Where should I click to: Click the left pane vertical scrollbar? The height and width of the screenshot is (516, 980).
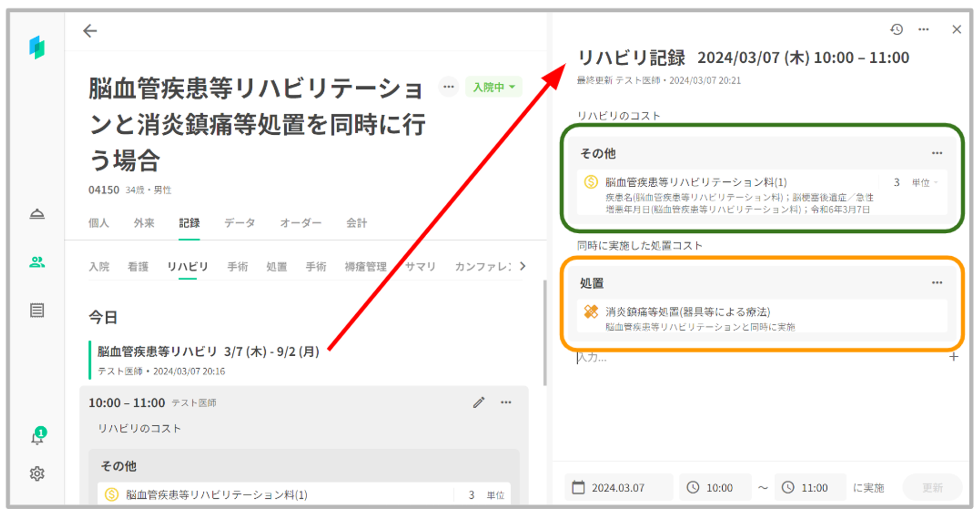[545, 333]
